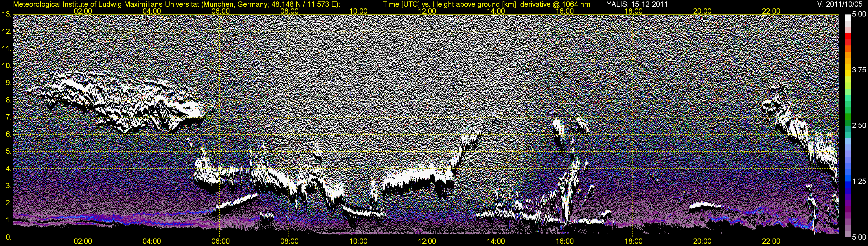Click the '08:00' label on the top time axis
The height and width of the screenshot is (246, 868).
[x=289, y=11]
